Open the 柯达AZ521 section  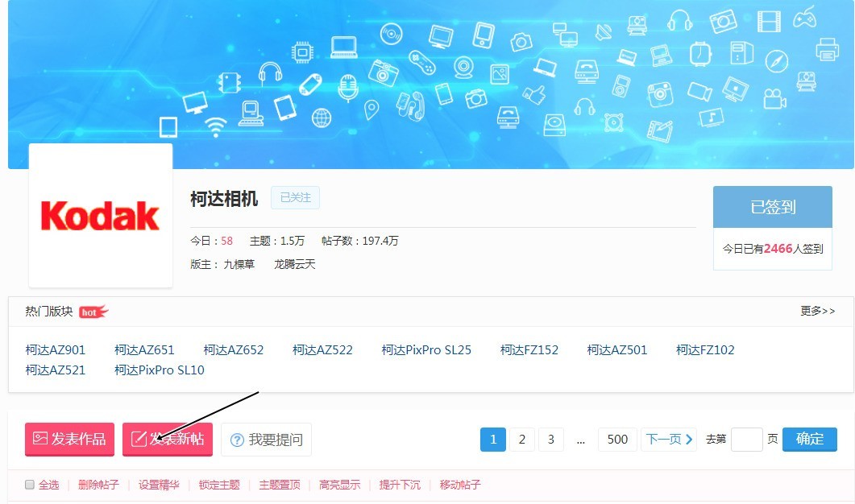pyautogui.click(x=55, y=370)
